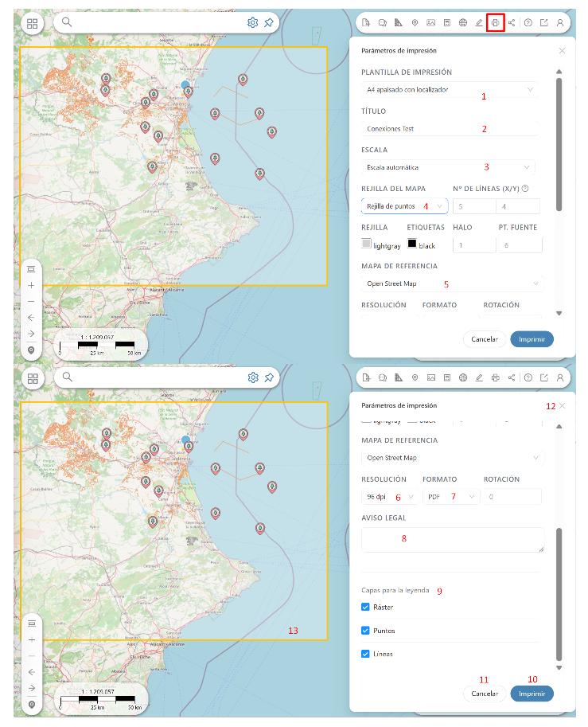Uncheck the Ráster legend layer
This screenshot has height=727, width=588.
click(x=365, y=607)
